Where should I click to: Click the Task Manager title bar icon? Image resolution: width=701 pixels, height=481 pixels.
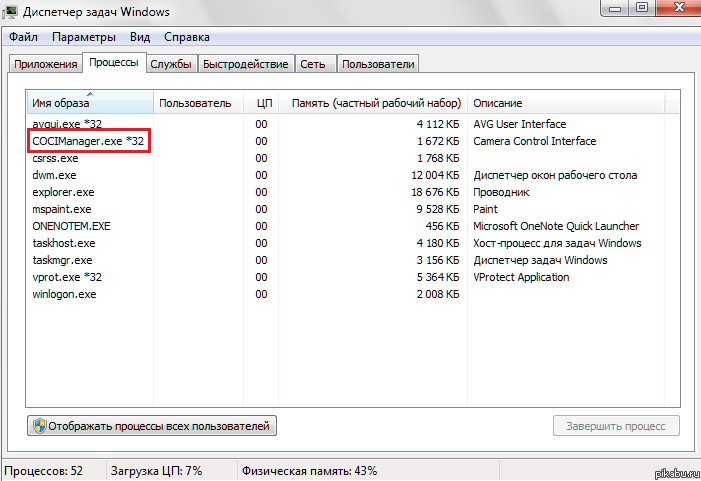click(10, 11)
